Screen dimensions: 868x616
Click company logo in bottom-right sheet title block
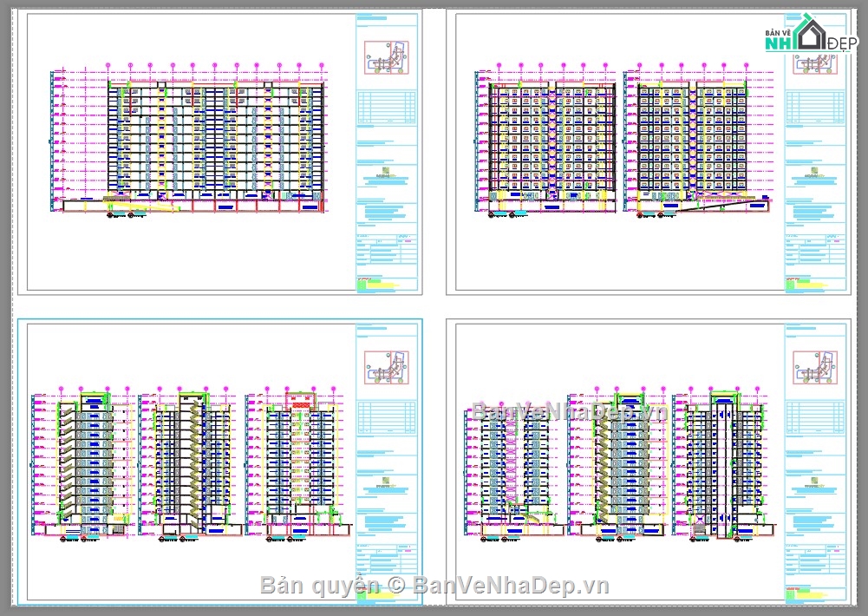click(x=814, y=482)
